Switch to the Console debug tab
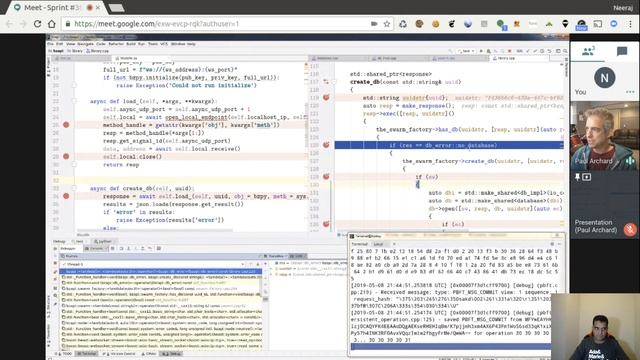The image size is (640, 360). tap(95, 248)
